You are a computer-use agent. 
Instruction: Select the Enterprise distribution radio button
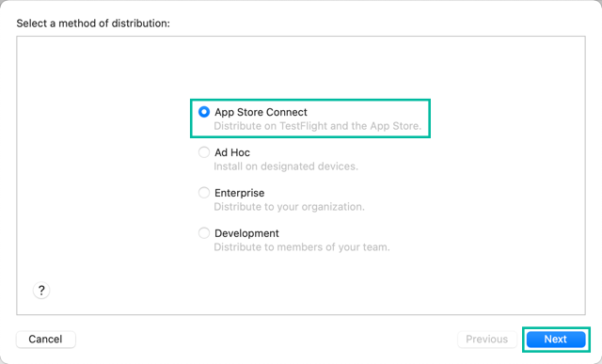click(204, 193)
